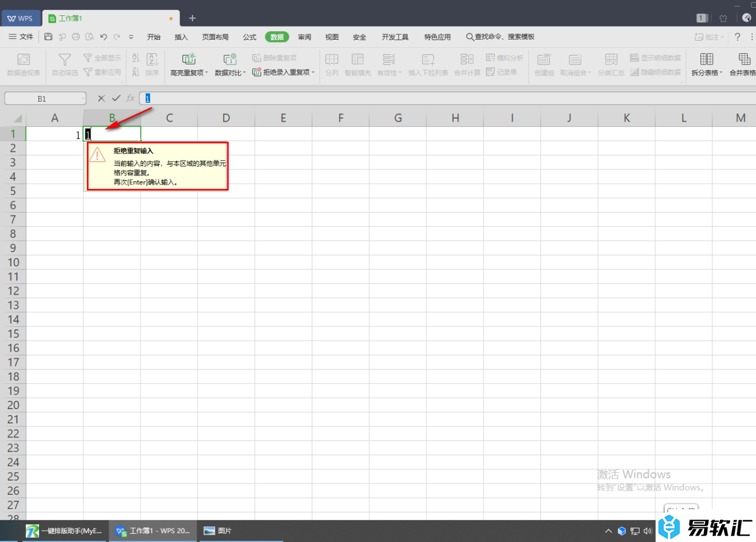Click the 数据透视表 pivot table icon
Viewport: 756px width, 542px height.
tap(24, 60)
